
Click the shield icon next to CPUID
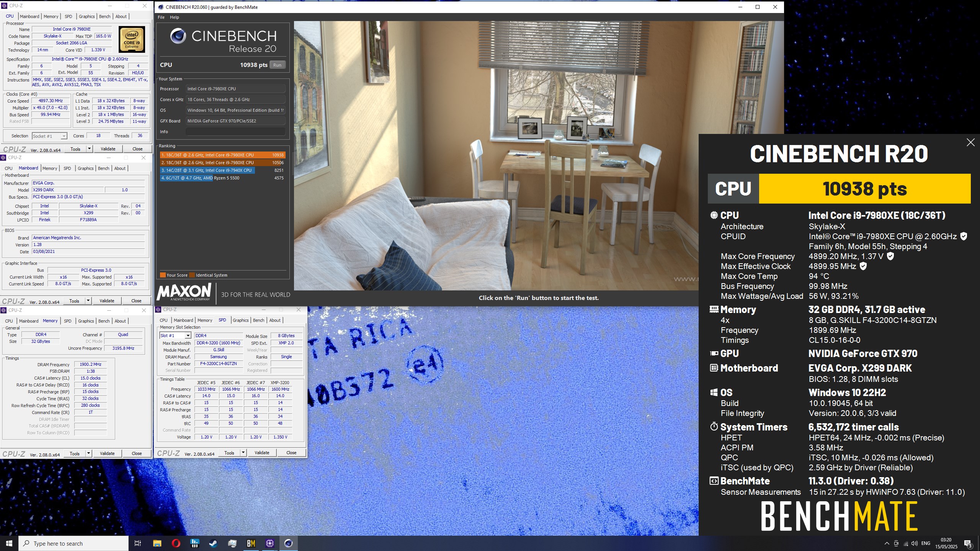[x=964, y=236]
